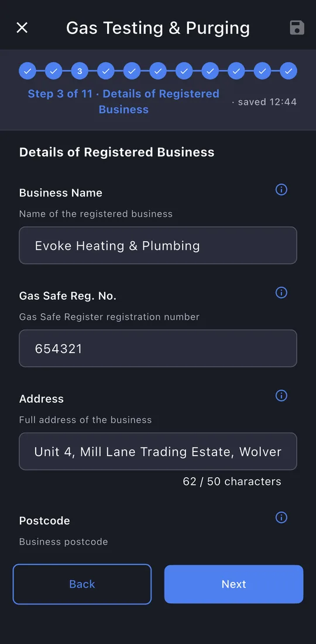Jump to step 2 in progress stepper
Screen dimensions: 316x644
[53, 71]
